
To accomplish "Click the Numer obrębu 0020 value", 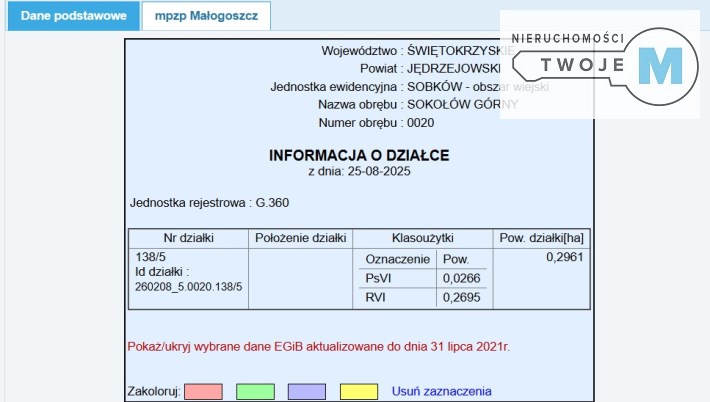I will [x=420, y=123].
